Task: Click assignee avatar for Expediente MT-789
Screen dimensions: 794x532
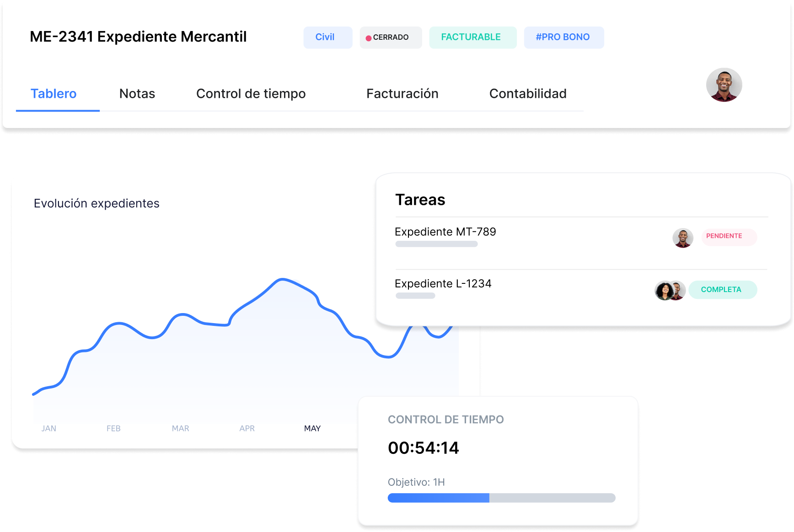Action: point(682,238)
